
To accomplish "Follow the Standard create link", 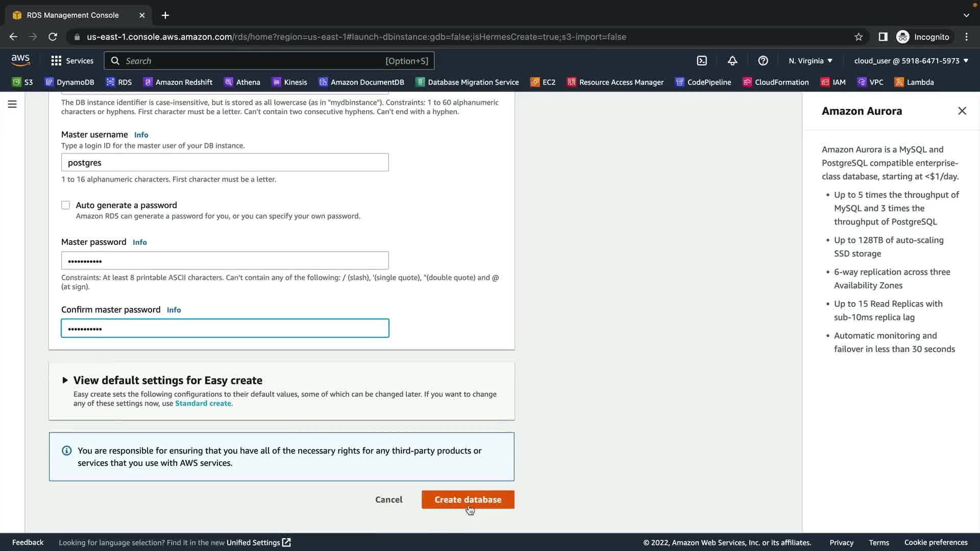I will point(203,404).
